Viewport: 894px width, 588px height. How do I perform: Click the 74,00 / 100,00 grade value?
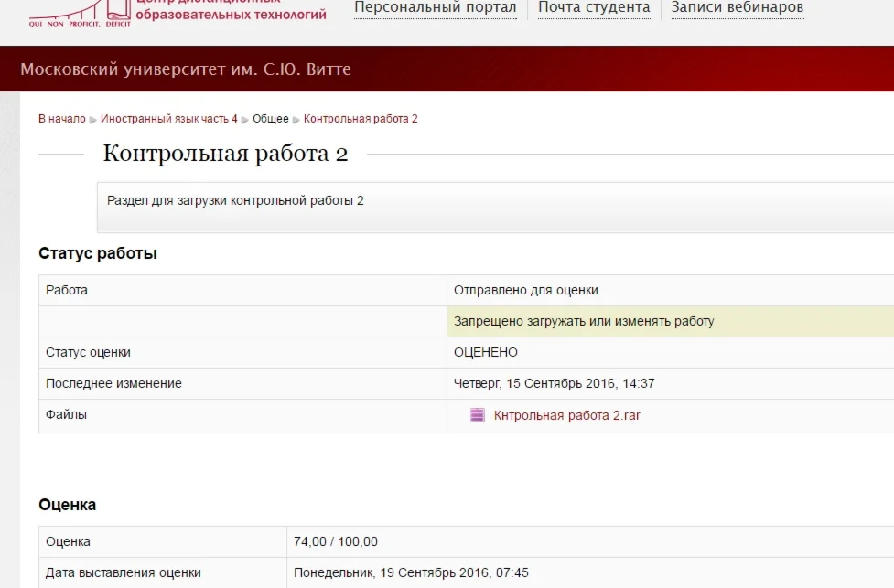coord(335,541)
